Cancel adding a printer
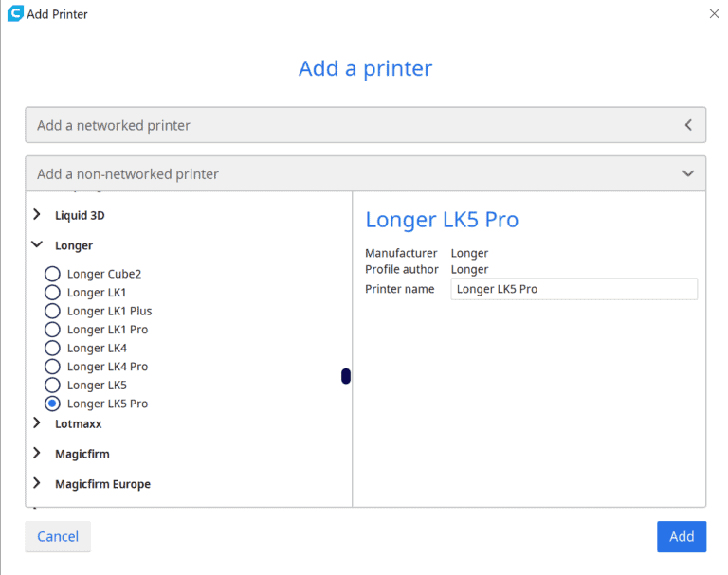Screen dimensions: 728x575 click(58, 536)
